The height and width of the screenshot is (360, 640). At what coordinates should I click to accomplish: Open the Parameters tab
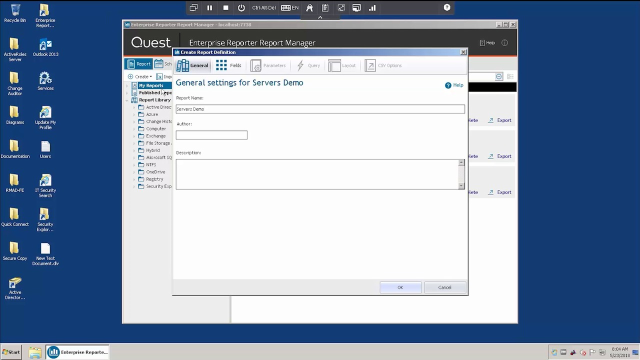click(268, 65)
